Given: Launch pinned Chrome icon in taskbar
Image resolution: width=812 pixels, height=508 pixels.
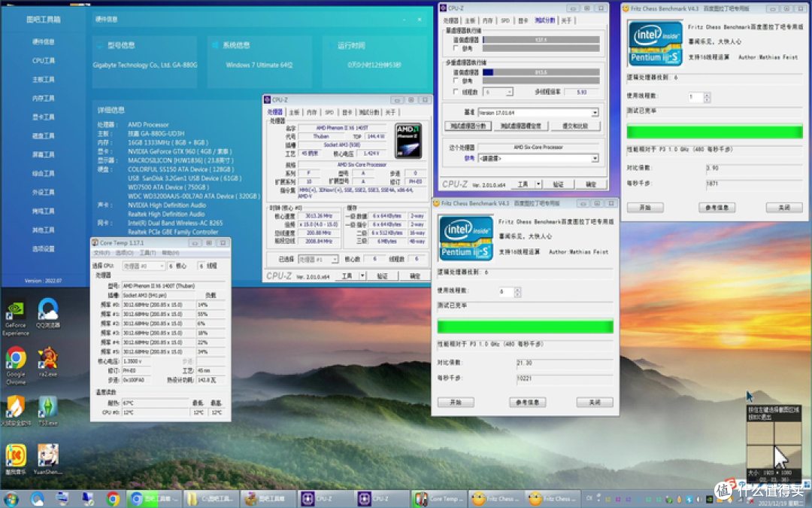Looking at the screenshot, I should pos(112,499).
